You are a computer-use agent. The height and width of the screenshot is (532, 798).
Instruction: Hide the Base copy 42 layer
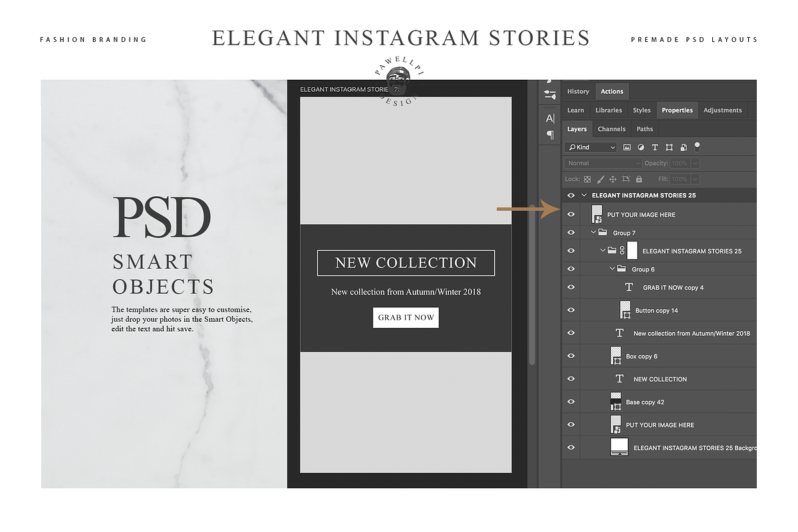click(x=571, y=402)
